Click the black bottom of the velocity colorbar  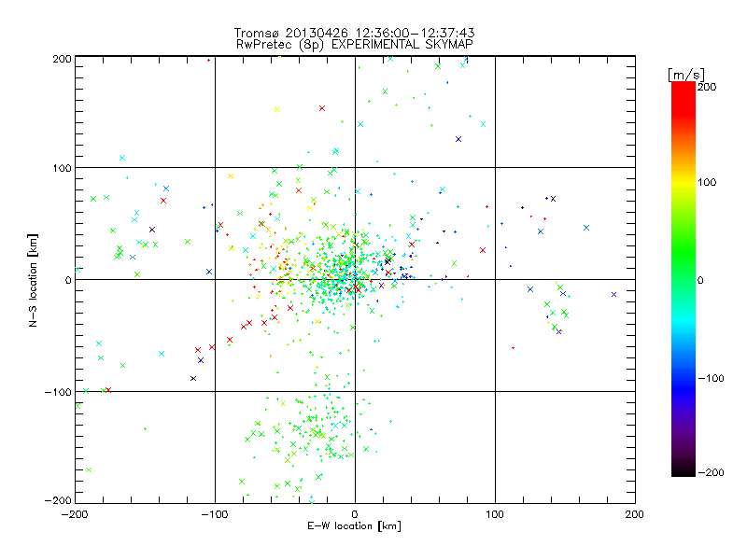click(x=684, y=469)
